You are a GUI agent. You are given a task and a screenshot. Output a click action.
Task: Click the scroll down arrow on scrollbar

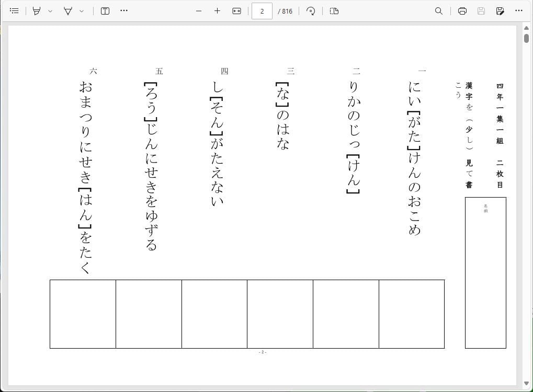pos(526,384)
